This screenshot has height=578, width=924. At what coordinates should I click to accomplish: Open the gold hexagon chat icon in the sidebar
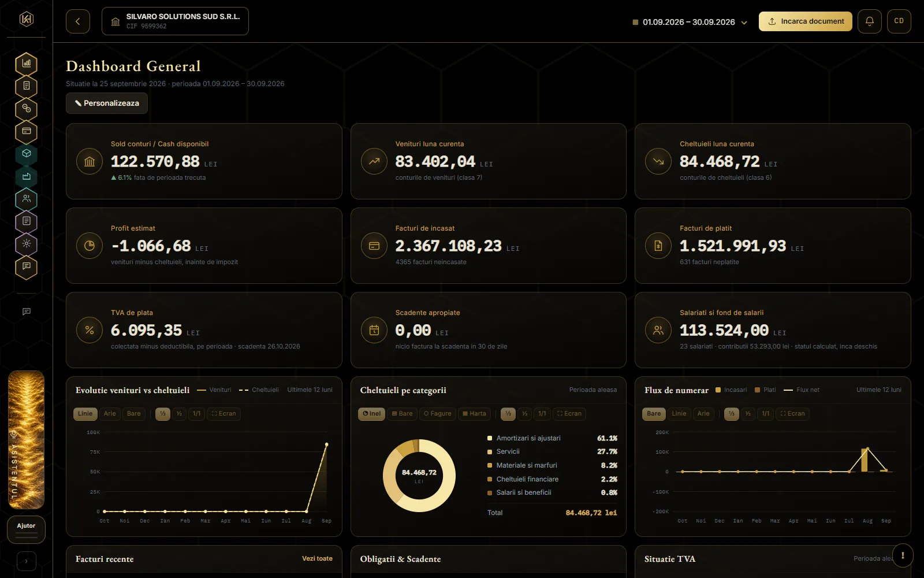click(27, 266)
